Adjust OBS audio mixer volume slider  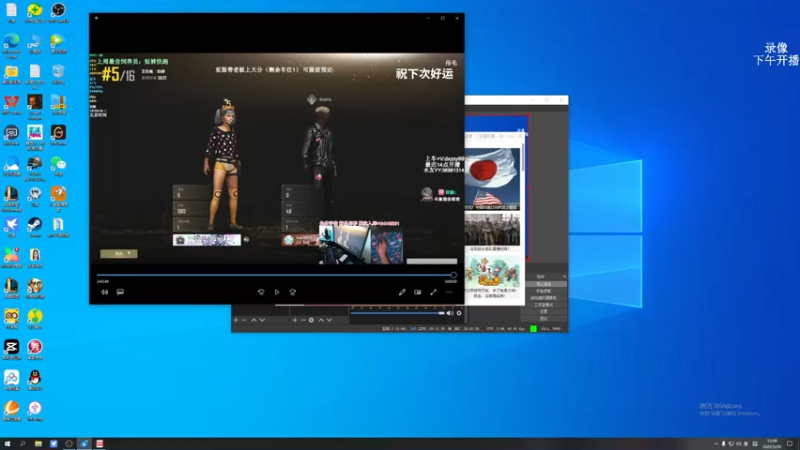point(397,313)
